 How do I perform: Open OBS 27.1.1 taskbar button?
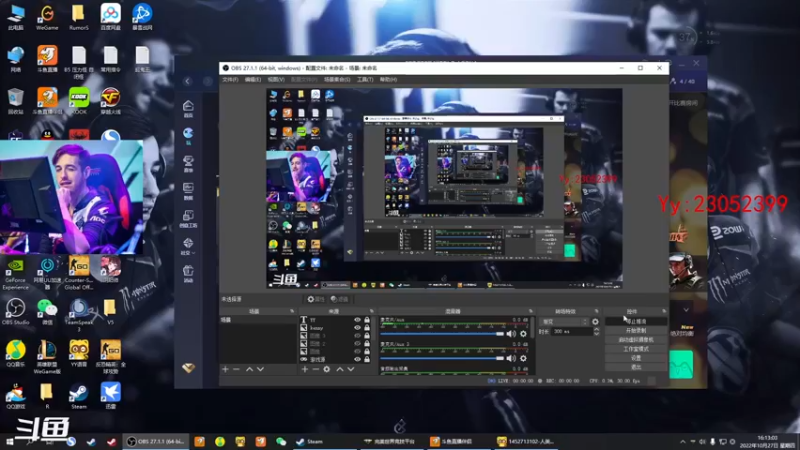[156, 441]
